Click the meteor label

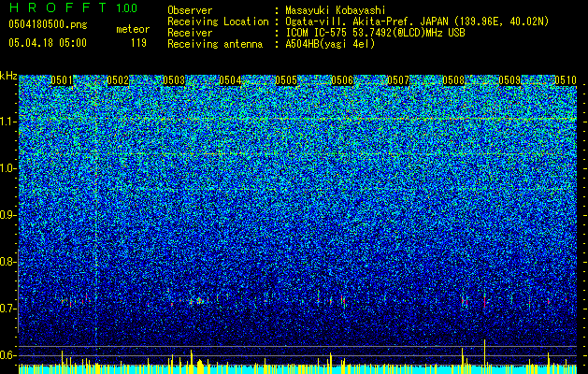click(133, 29)
